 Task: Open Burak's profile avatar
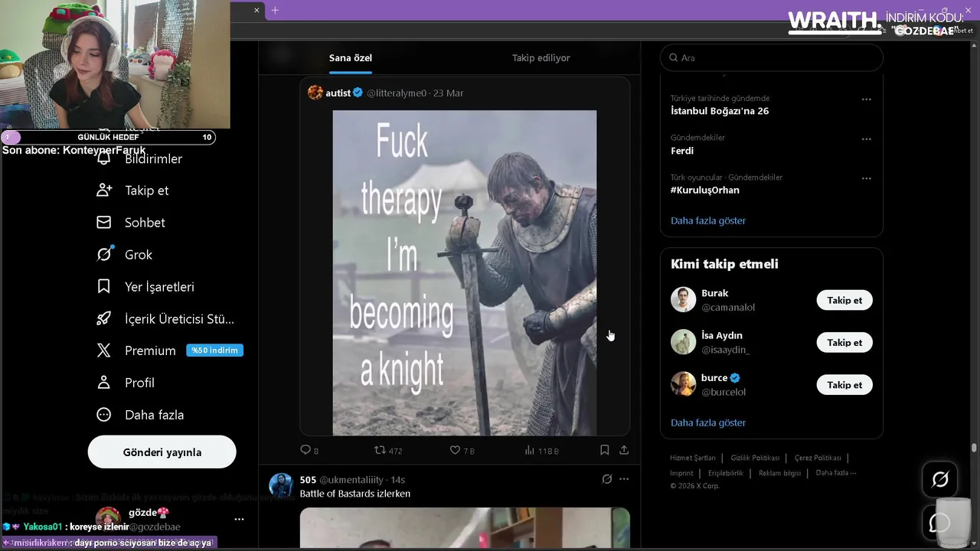coord(684,300)
